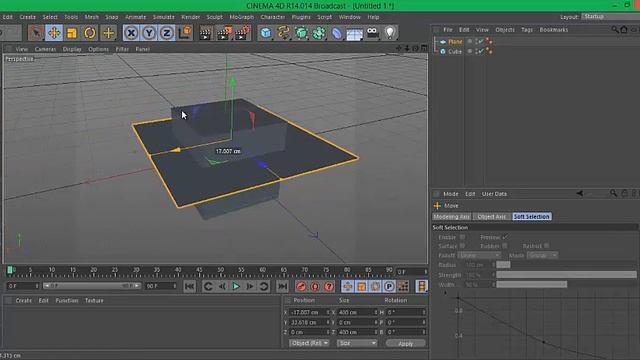
Task: Enable Soft Selection checkbox
Action: point(462,237)
